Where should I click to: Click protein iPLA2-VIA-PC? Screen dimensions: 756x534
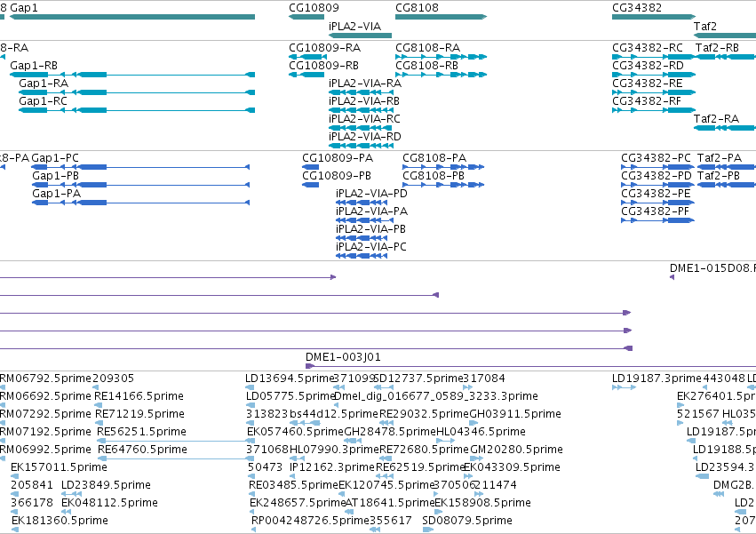362,256
